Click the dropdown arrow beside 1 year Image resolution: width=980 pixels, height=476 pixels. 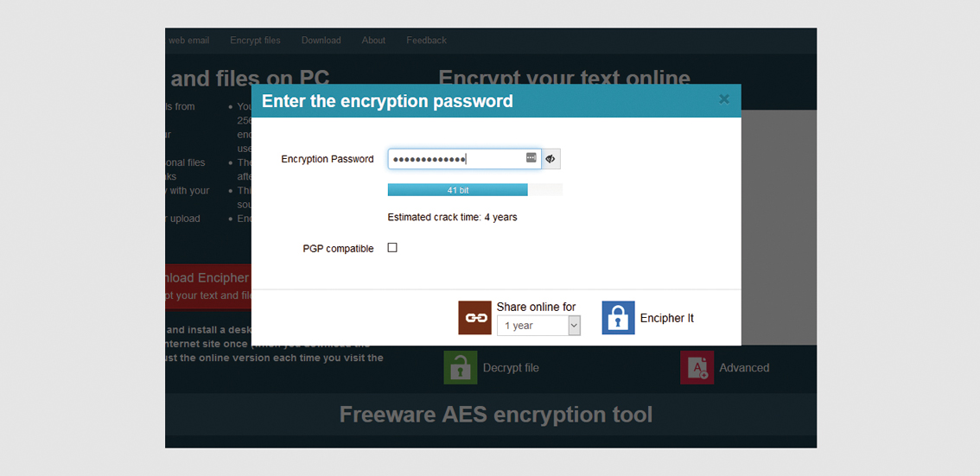tap(575, 326)
